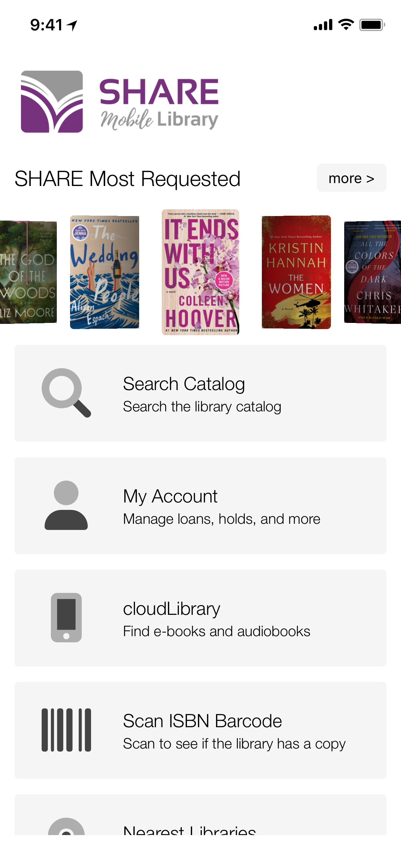401x868 pixels.
Task: Open The God of the Woods cover
Action: [x=28, y=272]
